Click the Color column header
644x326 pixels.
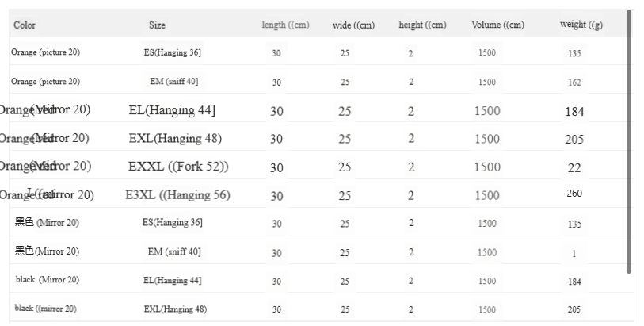[x=25, y=25]
